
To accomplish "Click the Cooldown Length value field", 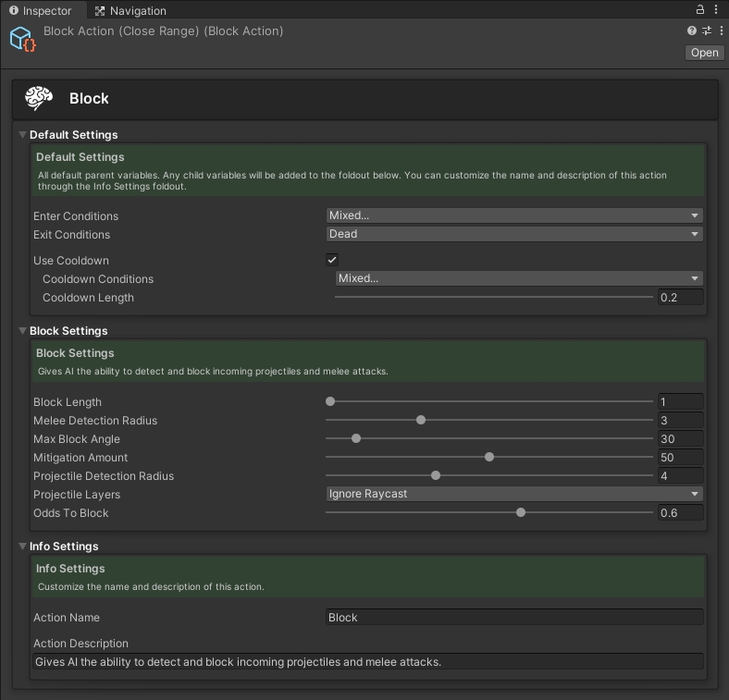I will click(x=680, y=298).
